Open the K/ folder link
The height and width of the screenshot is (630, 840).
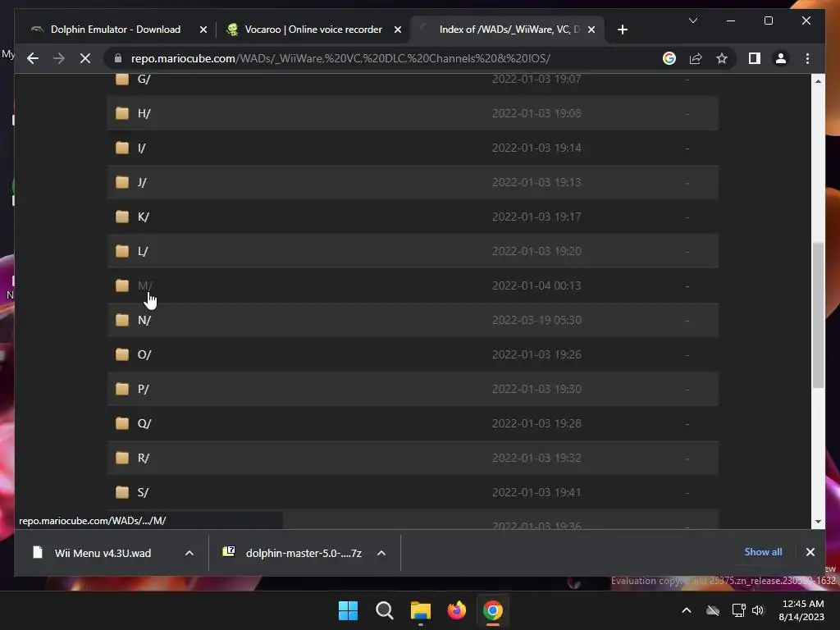pyautogui.click(x=144, y=217)
